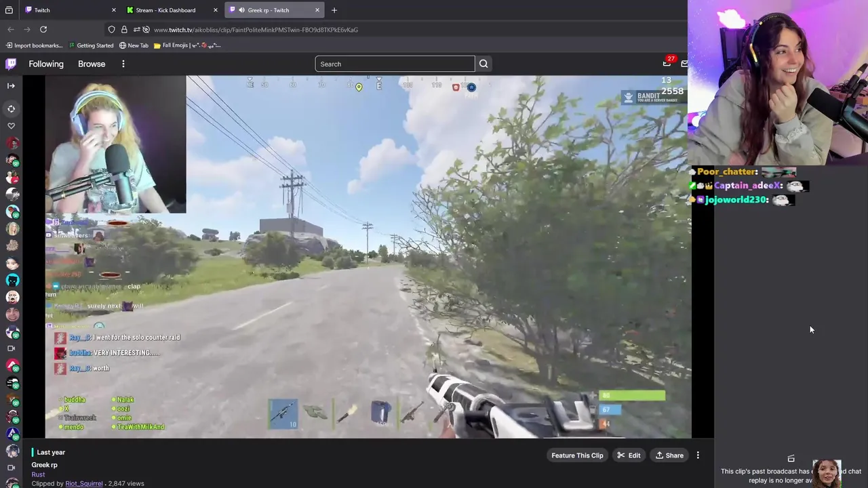Viewport: 868px width, 488px height.
Task: Open the Following page
Action: (x=46, y=64)
